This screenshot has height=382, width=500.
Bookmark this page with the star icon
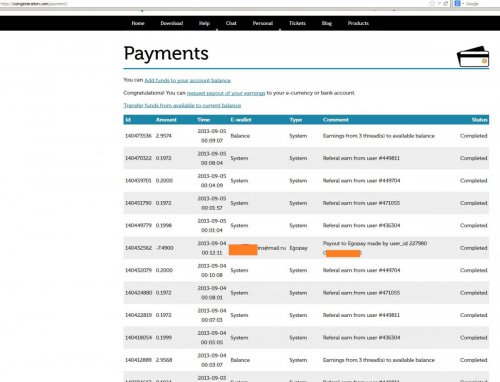click(x=432, y=3)
